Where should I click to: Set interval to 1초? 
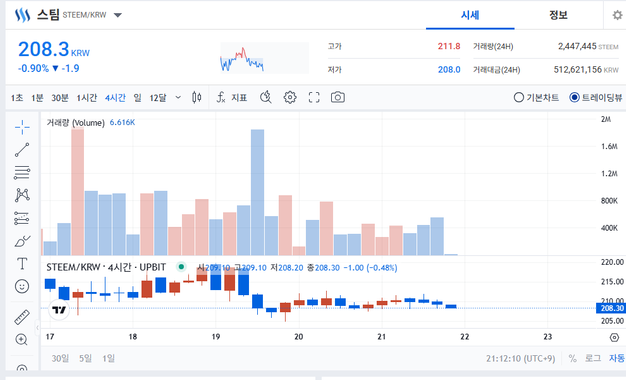click(x=17, y=98)
